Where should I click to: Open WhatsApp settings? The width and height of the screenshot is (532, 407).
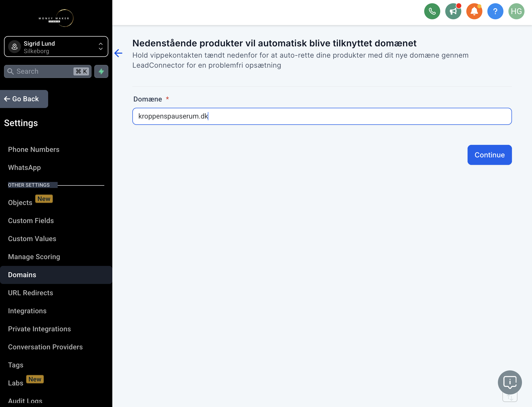(x=24, y=168)
